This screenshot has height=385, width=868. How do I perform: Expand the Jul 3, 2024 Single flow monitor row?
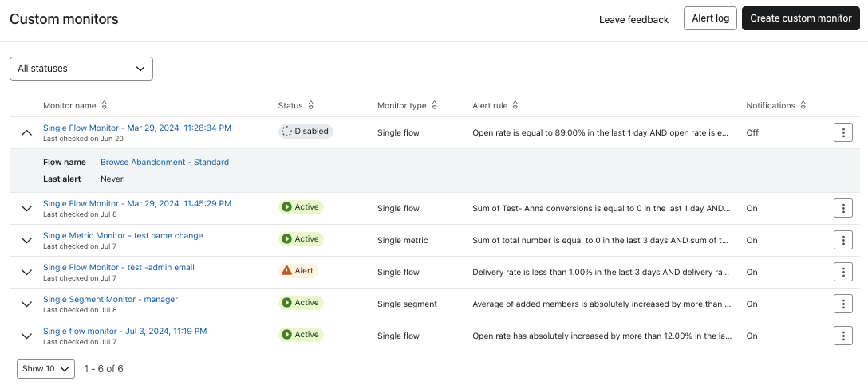click(x=26, y=336)
